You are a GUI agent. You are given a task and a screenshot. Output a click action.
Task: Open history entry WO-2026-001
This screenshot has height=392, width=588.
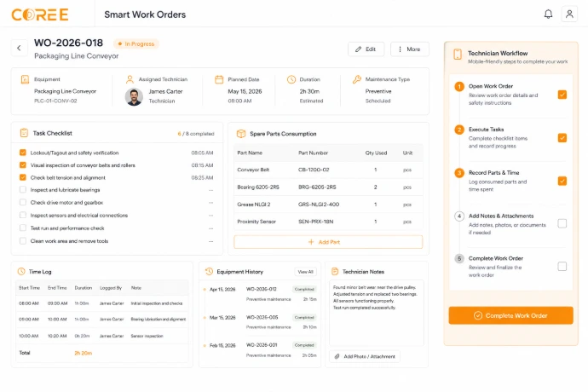262,345
